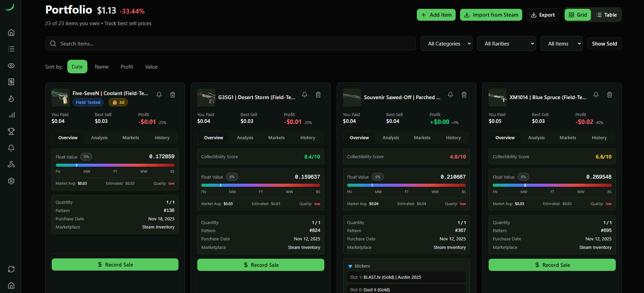Click the trophy icon in sidebar
The image size is (644, 293).
point(11,131)
